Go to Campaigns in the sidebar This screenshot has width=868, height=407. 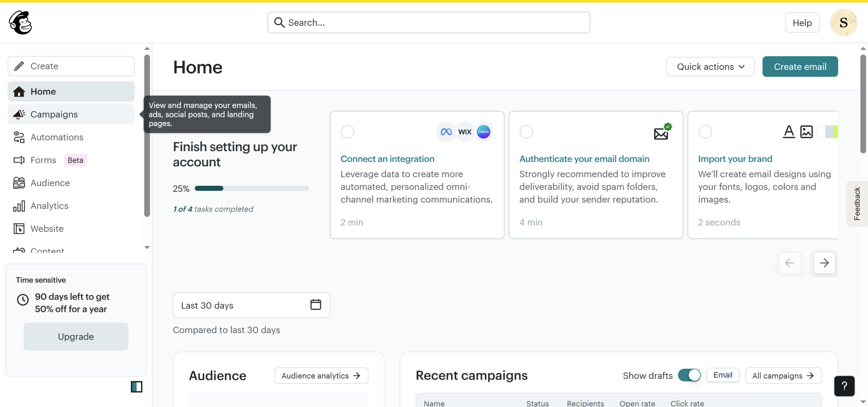54,115
